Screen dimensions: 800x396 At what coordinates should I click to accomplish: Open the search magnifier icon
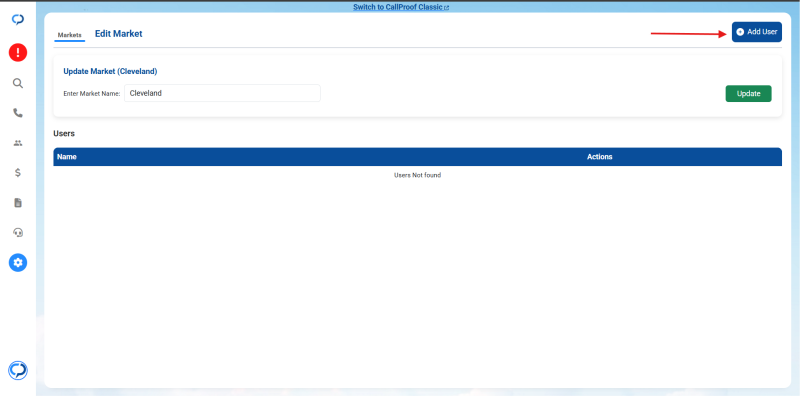pyautogui.click(x=18, y=83)
